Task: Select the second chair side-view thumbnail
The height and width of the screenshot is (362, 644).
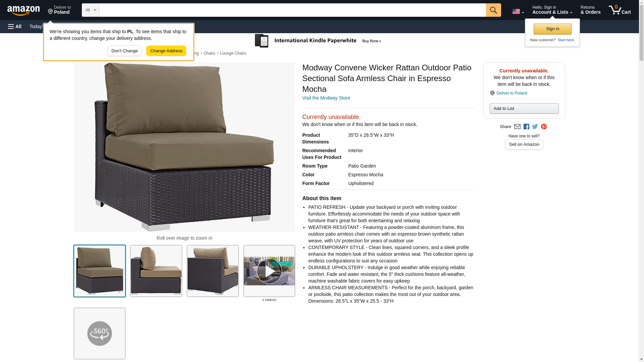Action: (x=156, y=271)
